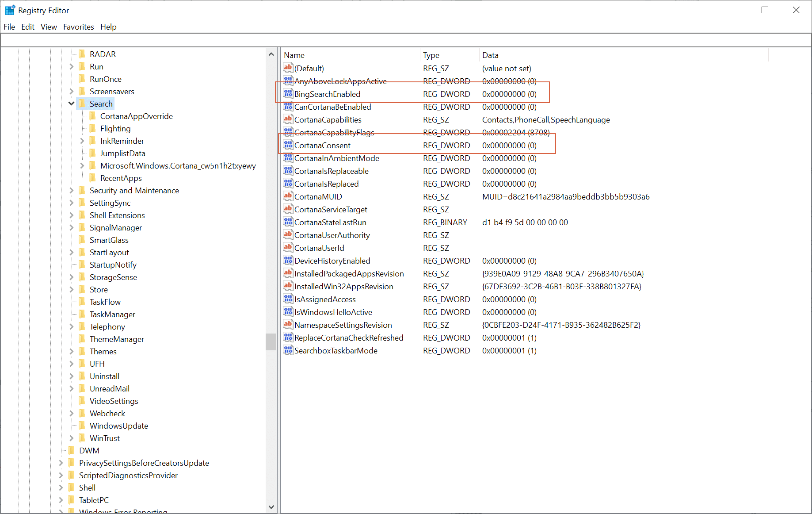
Task: Click the CortanaConsent DWORD icon
Action: coord(288,145)
